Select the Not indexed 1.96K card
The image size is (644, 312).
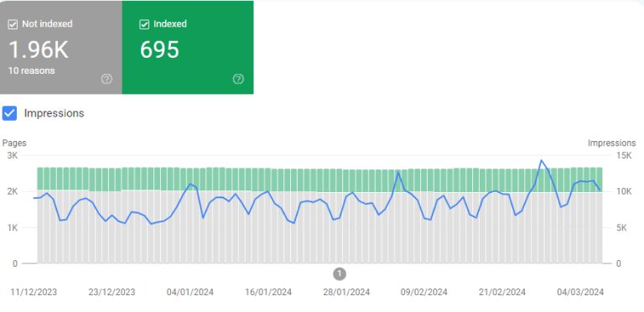(x=60, y=47)
